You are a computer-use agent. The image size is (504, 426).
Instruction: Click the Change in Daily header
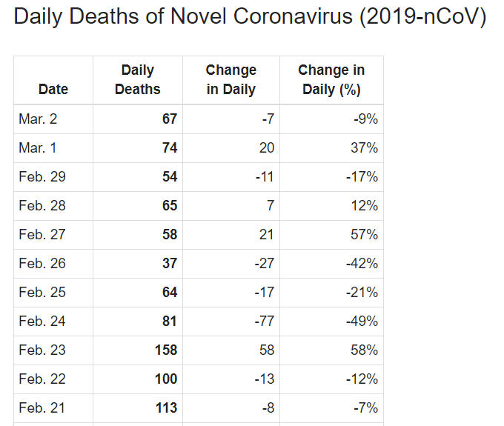[x=231, y=80]
